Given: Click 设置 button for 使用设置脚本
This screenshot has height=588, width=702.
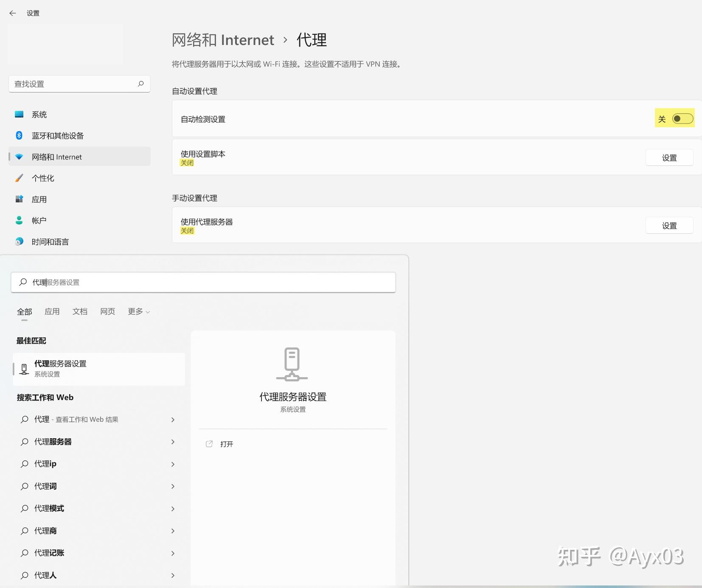Looking at the screenshot, I should point(670,157).
